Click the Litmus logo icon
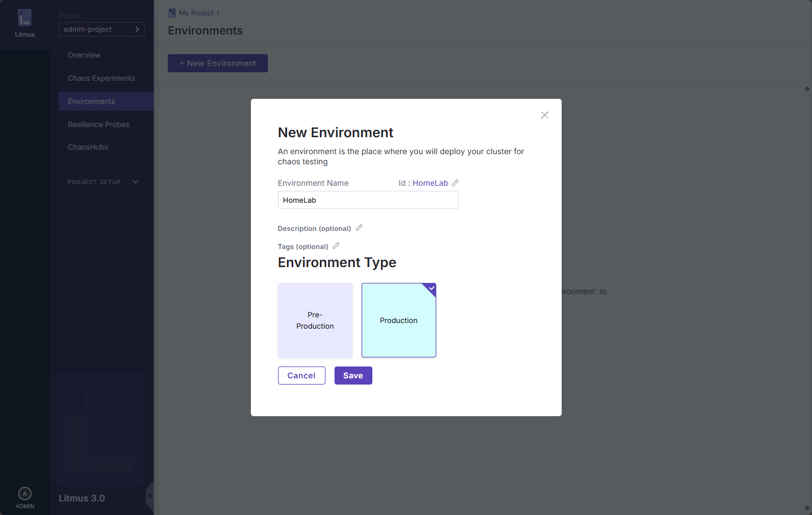812x515 pixels. coord(25,18)
